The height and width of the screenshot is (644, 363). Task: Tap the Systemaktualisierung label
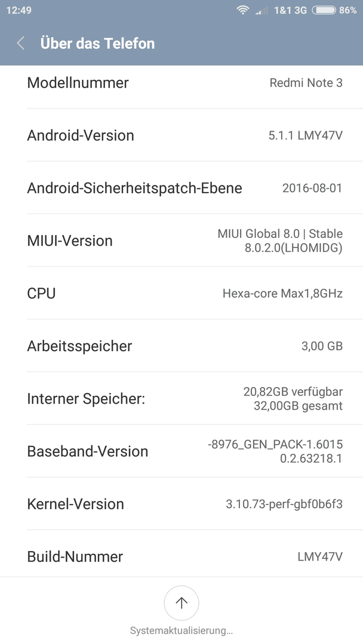click(x=181, y=630)
